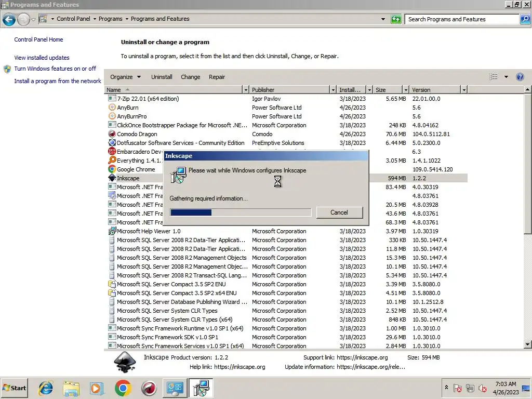Click the change view icon
The width and height of the screenshot is (532, 399).
(x=494, y=77)
